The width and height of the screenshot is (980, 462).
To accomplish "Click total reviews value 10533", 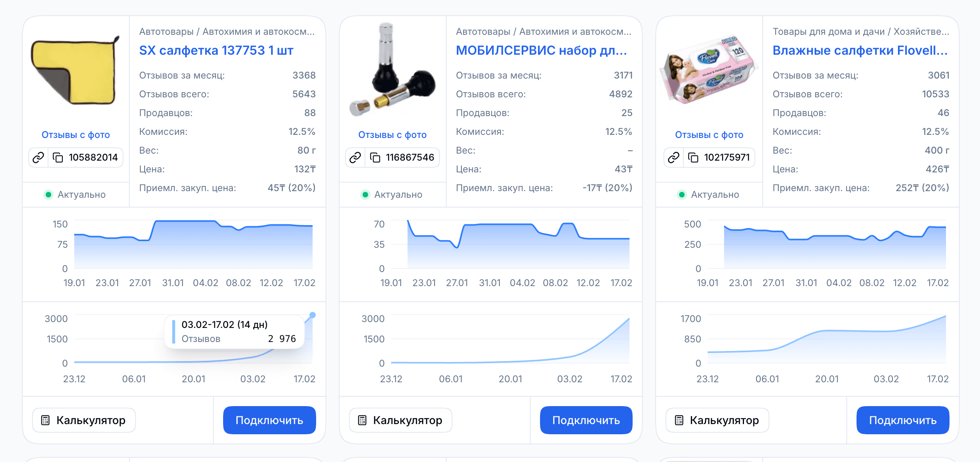I will click(935, 94).
